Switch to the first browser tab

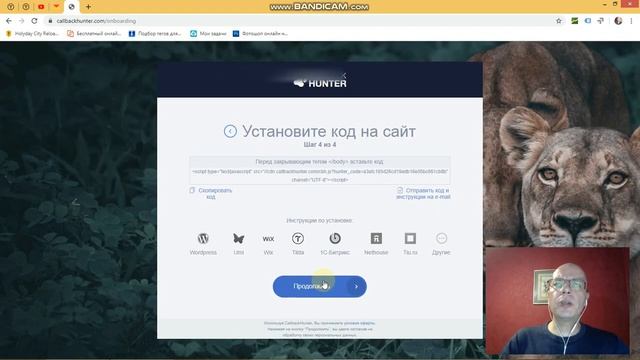point(11,7)
